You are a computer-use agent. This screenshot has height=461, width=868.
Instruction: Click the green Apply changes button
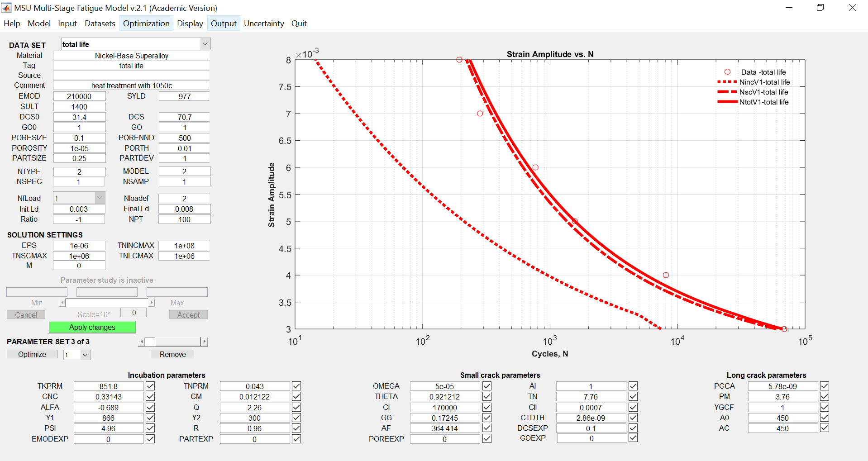[92, 327]
